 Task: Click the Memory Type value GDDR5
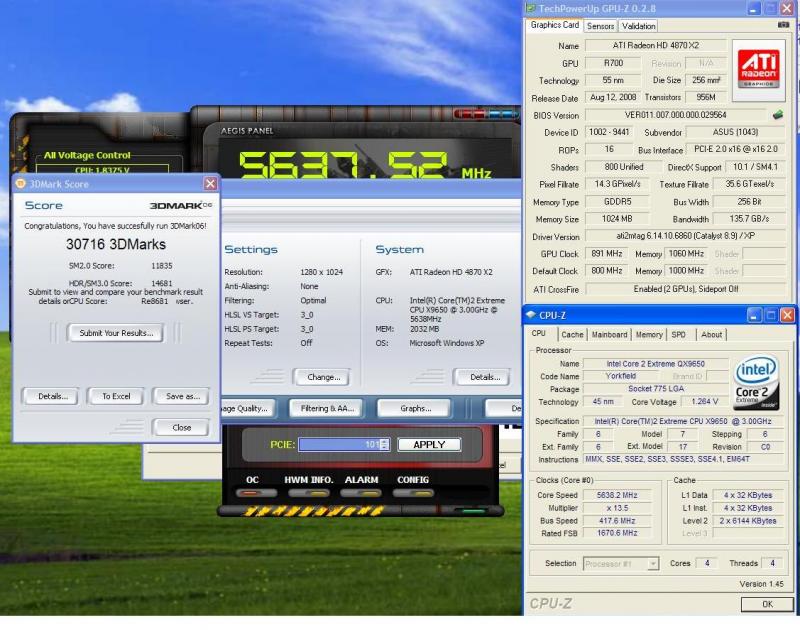(x=617, y=202)
